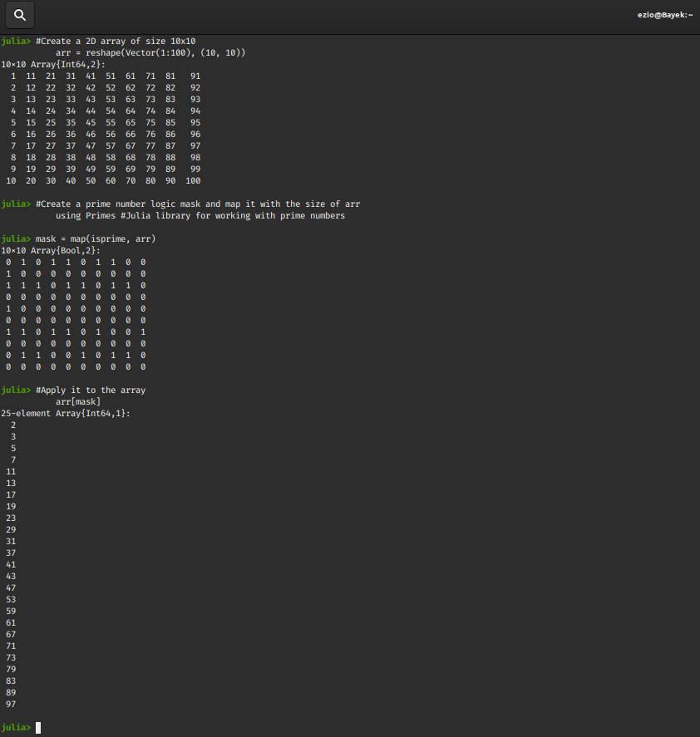Click 97 at the end of the primes list

[x=11, y=704]
